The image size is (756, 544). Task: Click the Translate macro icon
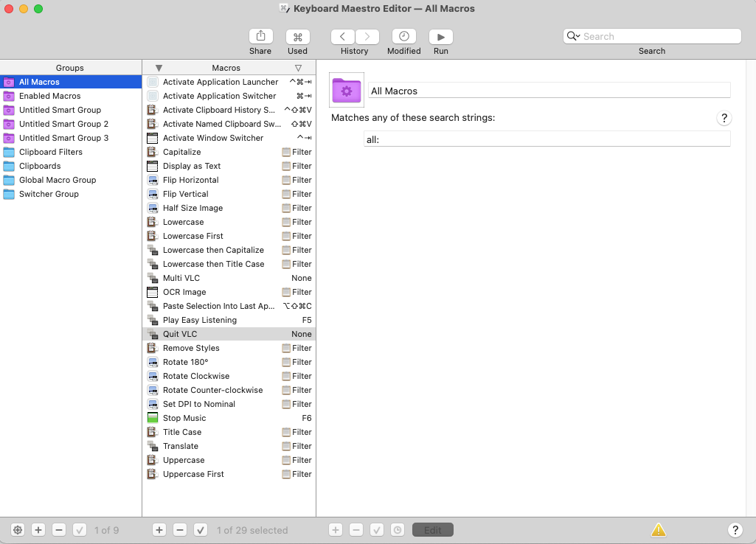pos(153,445)
